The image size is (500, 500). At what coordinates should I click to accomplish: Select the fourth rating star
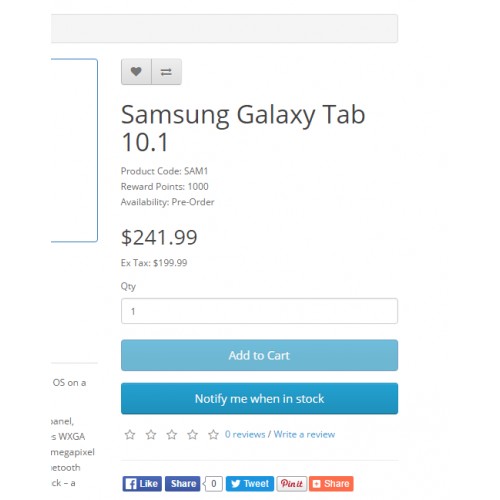point(192,434)
